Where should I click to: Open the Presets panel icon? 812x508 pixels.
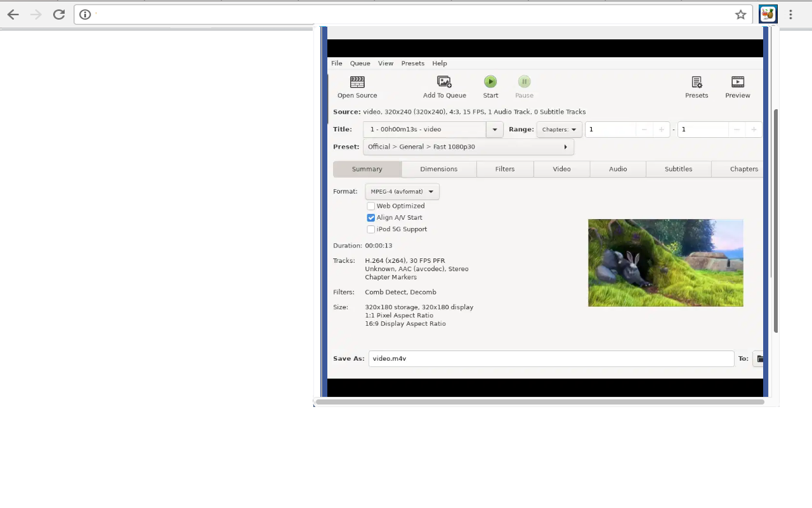click(x=696, y=82)
